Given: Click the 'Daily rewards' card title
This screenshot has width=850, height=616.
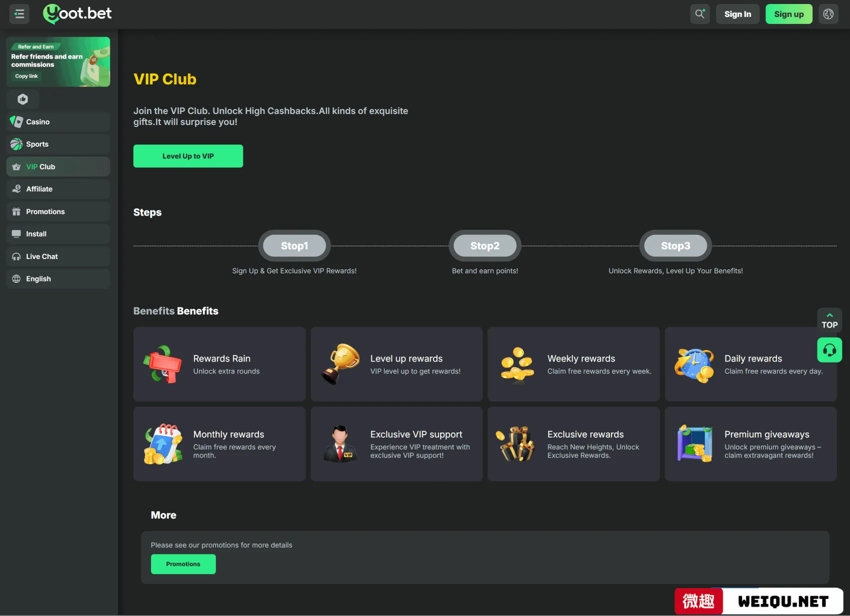Looking at the screenshot, I should point(753,358).
